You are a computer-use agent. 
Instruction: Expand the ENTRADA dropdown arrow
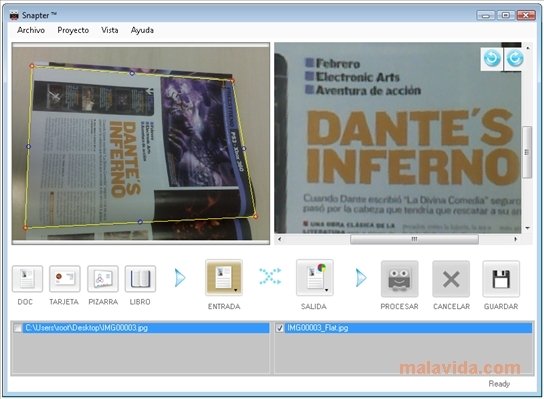(x=236, y=290)
